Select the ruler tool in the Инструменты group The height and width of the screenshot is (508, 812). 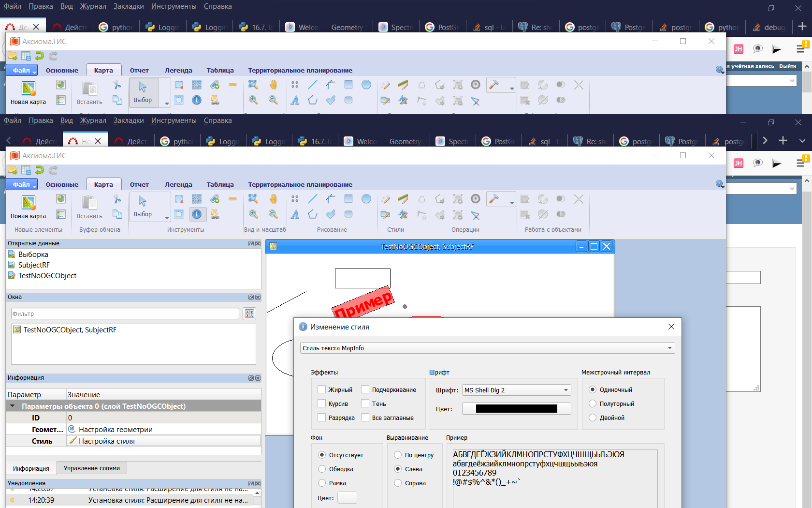(232, 199)
